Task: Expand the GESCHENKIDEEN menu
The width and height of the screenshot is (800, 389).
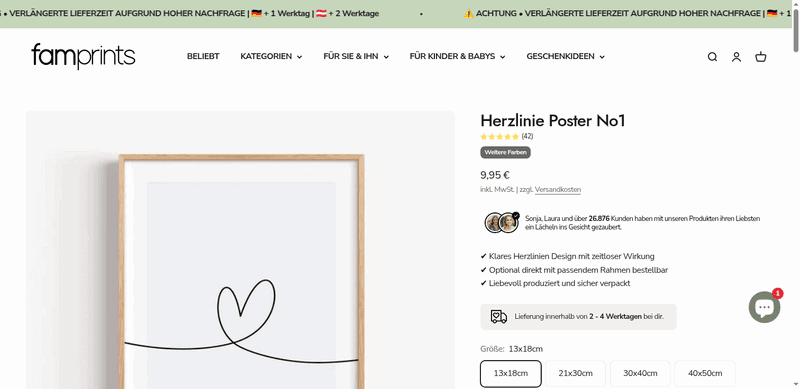Action: click(566, 57)
